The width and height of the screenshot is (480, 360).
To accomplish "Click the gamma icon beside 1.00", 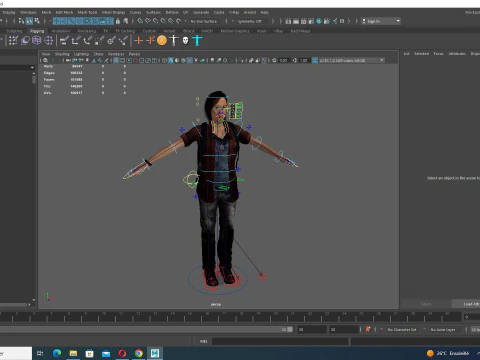I will 295,60.
